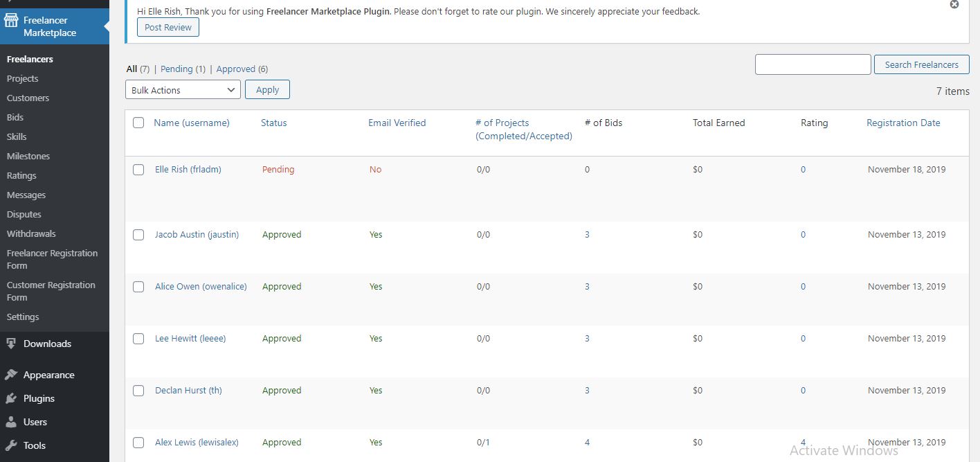980x462 pixels.
Task: Open the Bulk Actions dropdown
Action: tap(183, 90)
